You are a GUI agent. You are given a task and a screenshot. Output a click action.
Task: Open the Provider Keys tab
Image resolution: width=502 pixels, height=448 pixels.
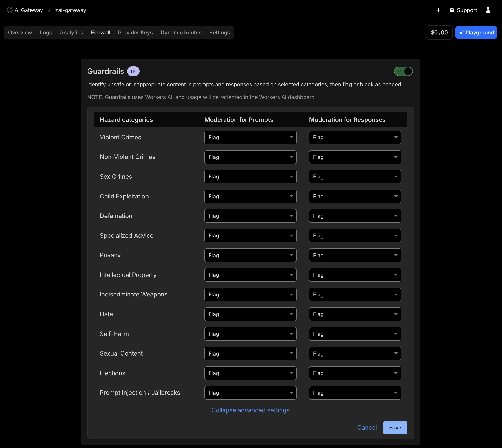[x=135, y=33]
